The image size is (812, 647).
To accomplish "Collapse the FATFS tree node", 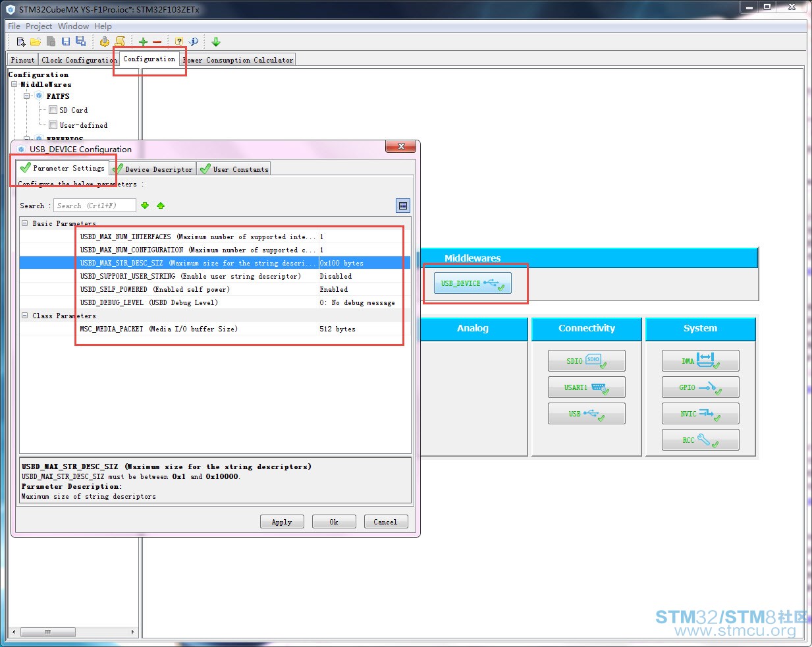I will coord(27,96).
